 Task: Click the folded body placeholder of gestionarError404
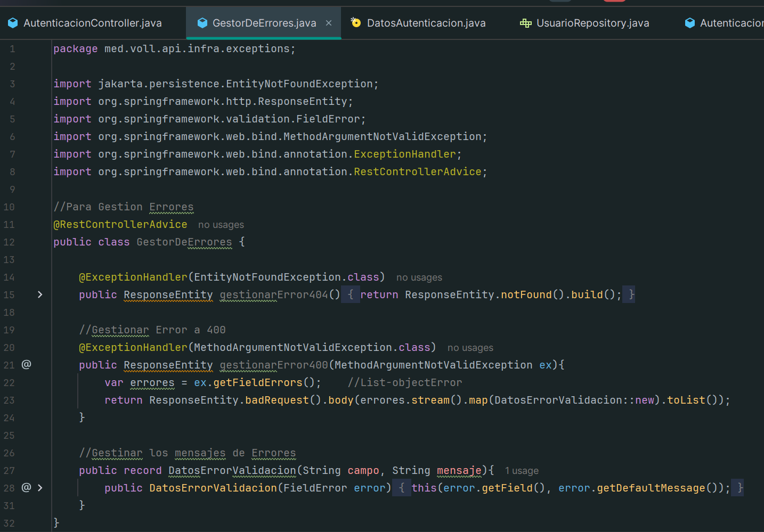point(351,294)
